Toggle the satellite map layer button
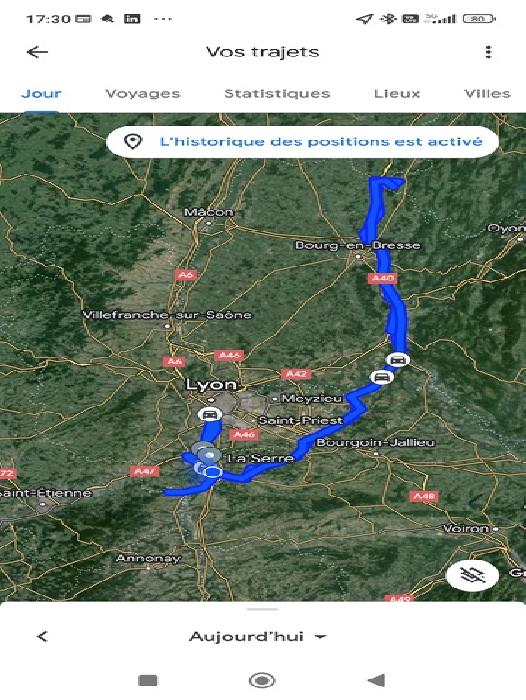The height and width of the screenshot is (700, 526). (473, 575)
